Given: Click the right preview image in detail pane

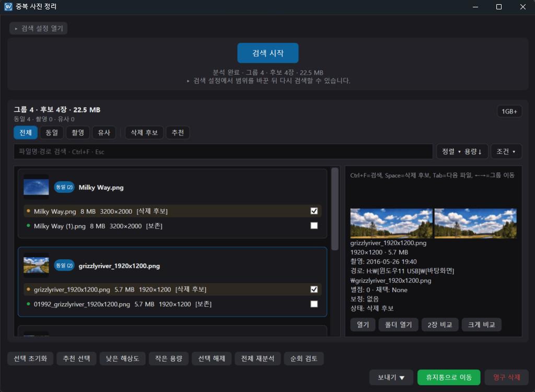Looking at the screenshot, I should (x=475, y=223).
